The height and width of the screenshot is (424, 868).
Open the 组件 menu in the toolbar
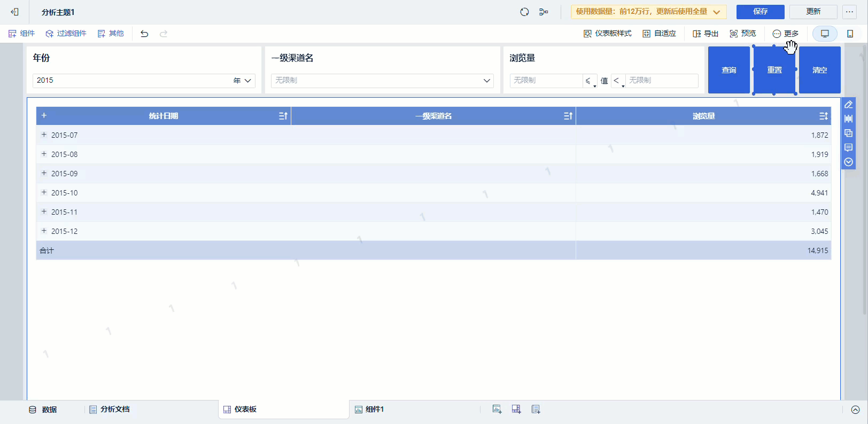point(21,34)
